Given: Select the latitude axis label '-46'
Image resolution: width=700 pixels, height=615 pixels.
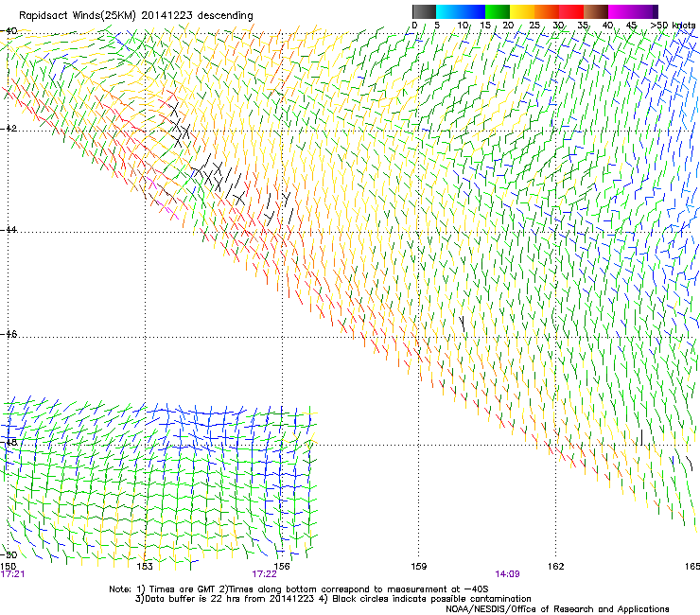Looking at the screenshot, I should (9, 334).
